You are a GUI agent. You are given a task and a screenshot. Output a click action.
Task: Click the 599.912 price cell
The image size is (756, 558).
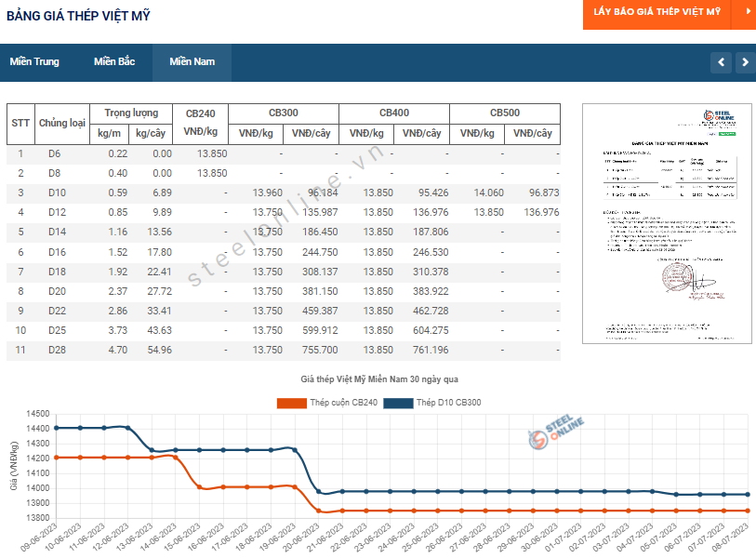coord(320,330)
